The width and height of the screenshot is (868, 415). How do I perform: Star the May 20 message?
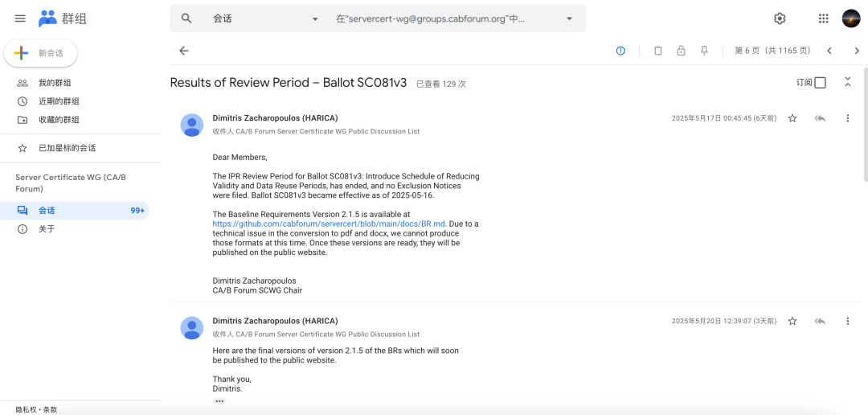tap(792, 321)
